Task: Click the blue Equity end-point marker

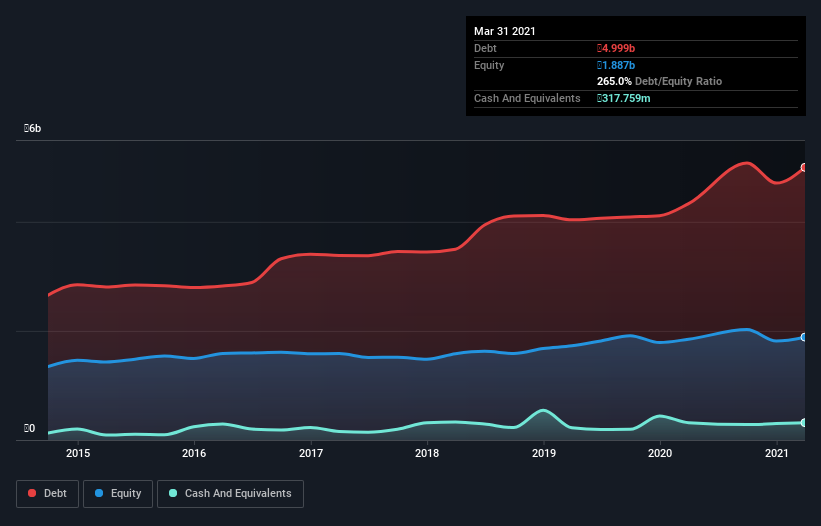Action: point(804,337)
